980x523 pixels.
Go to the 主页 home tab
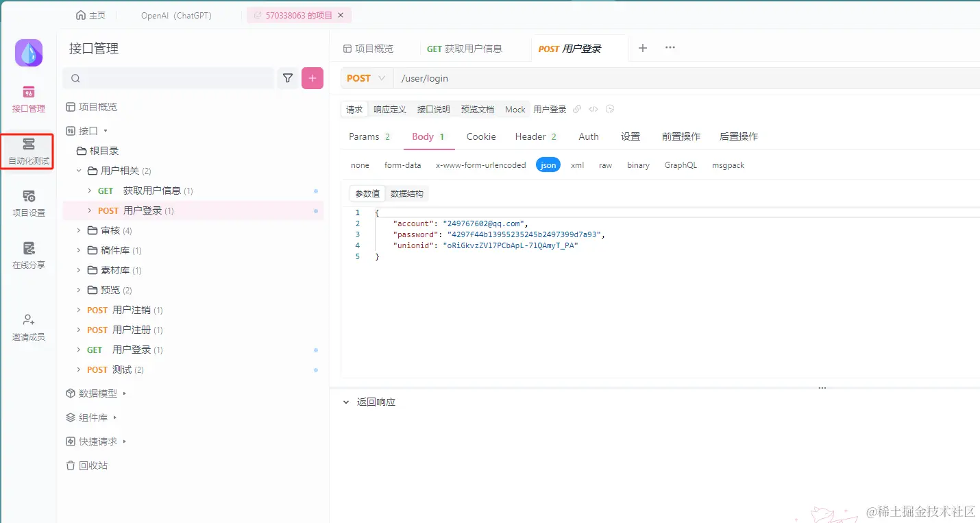coord(91,15)
